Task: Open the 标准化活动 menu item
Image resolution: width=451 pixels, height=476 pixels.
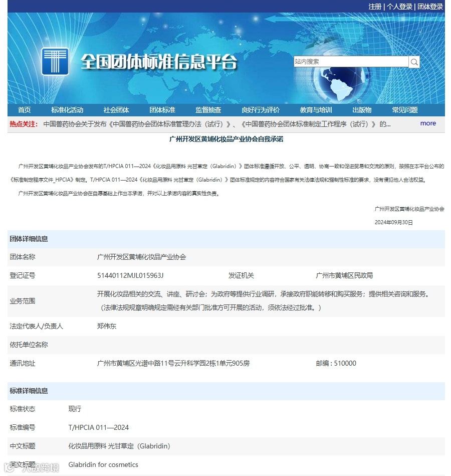Action: tap(67, 110)
